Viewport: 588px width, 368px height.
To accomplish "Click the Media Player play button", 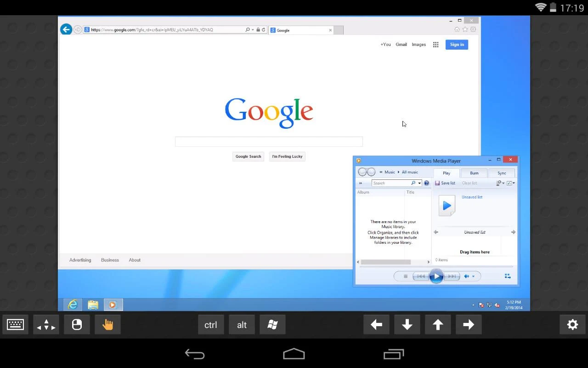I will click(x=436, y=276).
